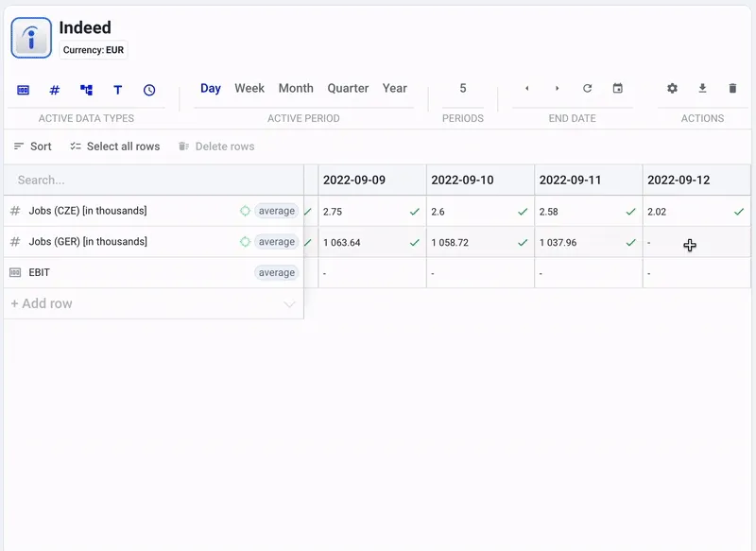
Task: Switch active period to Month
Action: [x=296, y=88]
